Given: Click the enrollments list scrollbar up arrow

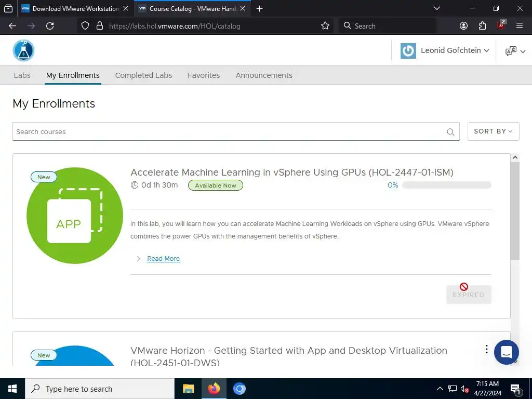Looking at the screenshot, I should [515, 157].
